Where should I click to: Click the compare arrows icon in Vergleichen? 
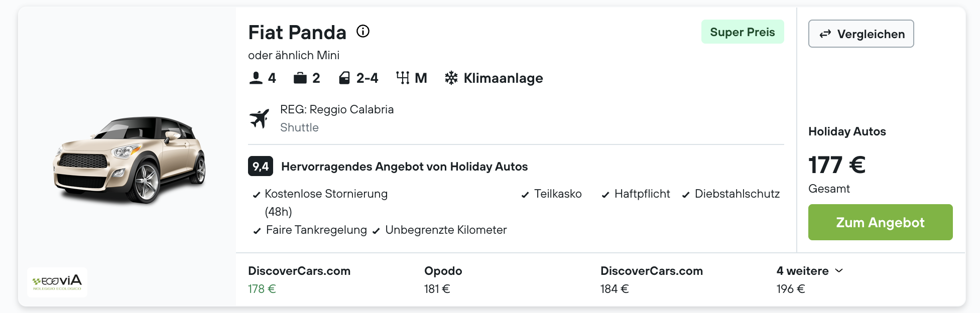click(825, 34)
